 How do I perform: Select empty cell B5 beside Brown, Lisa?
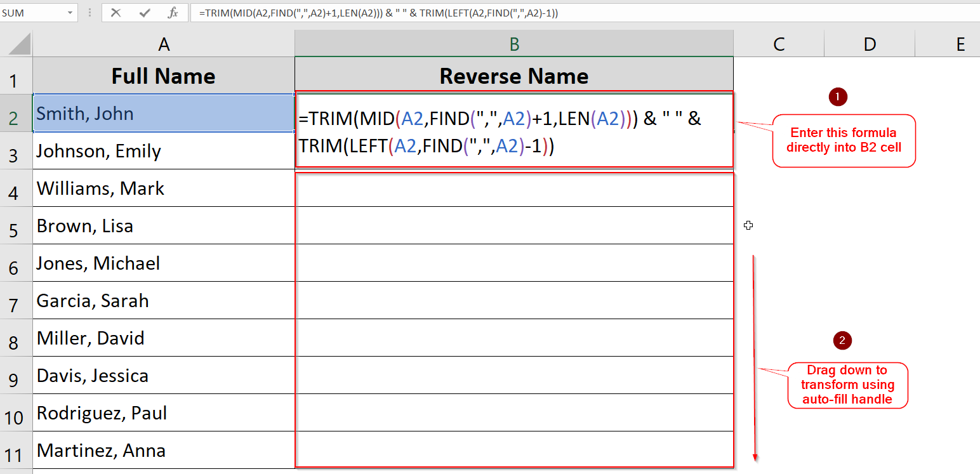[514, 225]
